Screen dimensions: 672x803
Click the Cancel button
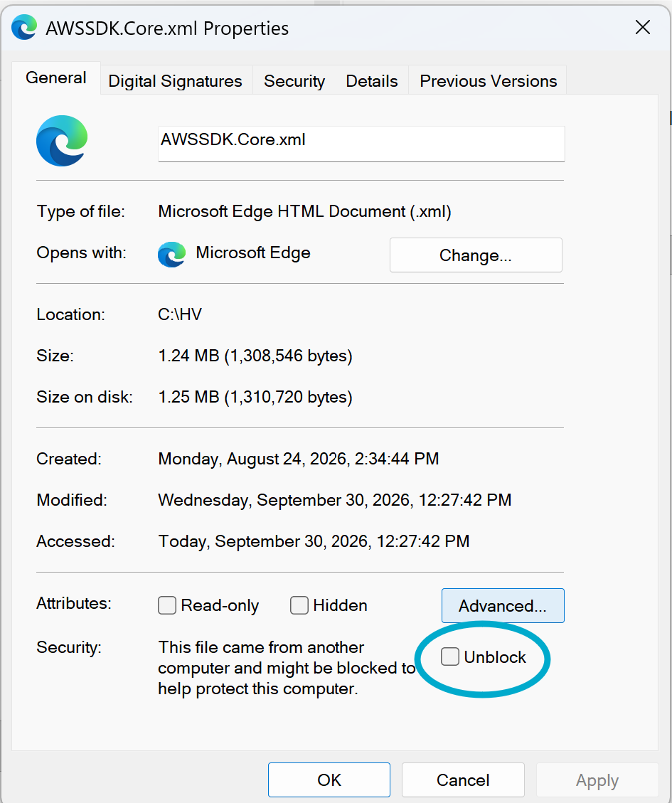click(x=463, y=780)
